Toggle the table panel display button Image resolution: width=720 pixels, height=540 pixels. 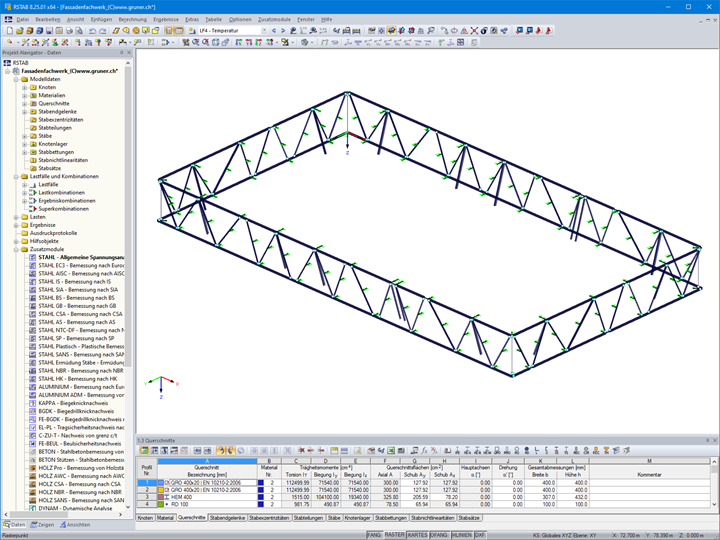[x=179, y=31]
